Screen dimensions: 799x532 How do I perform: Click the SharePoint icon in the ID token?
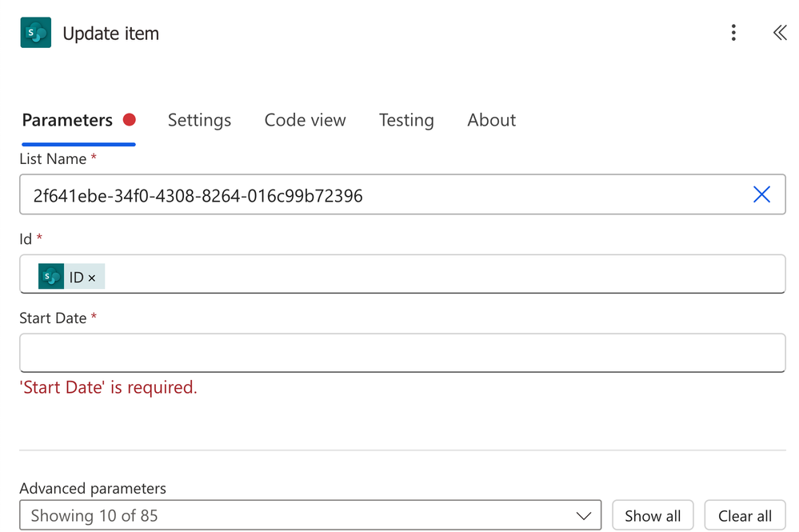[51, 276]
